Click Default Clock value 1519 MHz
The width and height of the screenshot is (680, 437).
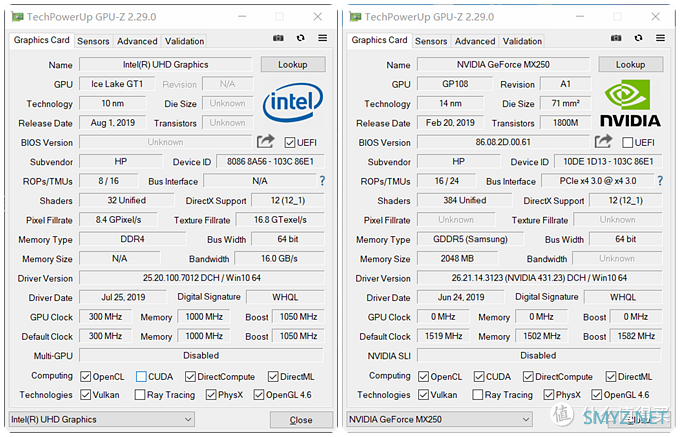tap(443, 336)
